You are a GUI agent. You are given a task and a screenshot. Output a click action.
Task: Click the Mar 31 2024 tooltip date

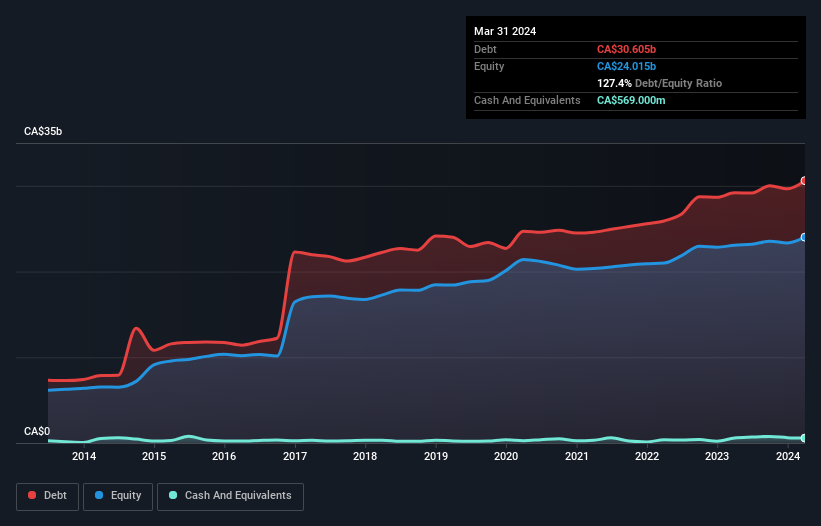click(x=505, y=31)
